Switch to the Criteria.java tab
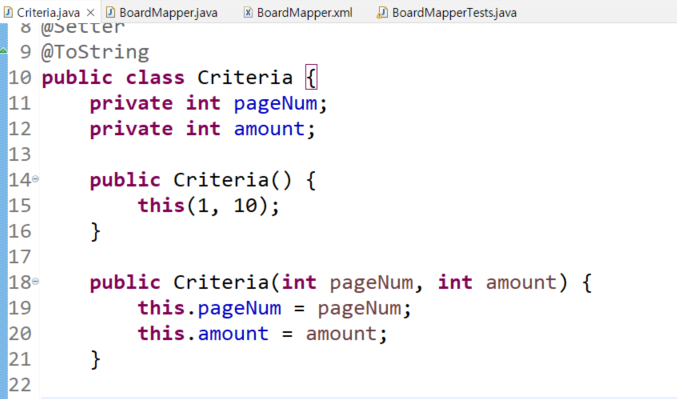Image resolution: width=677 pixels, height=399 pixels. point(48,13)
